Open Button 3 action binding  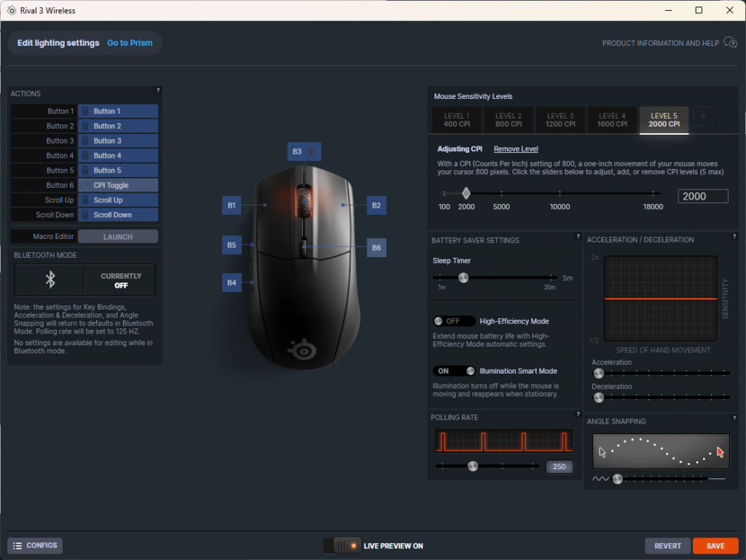118,141
